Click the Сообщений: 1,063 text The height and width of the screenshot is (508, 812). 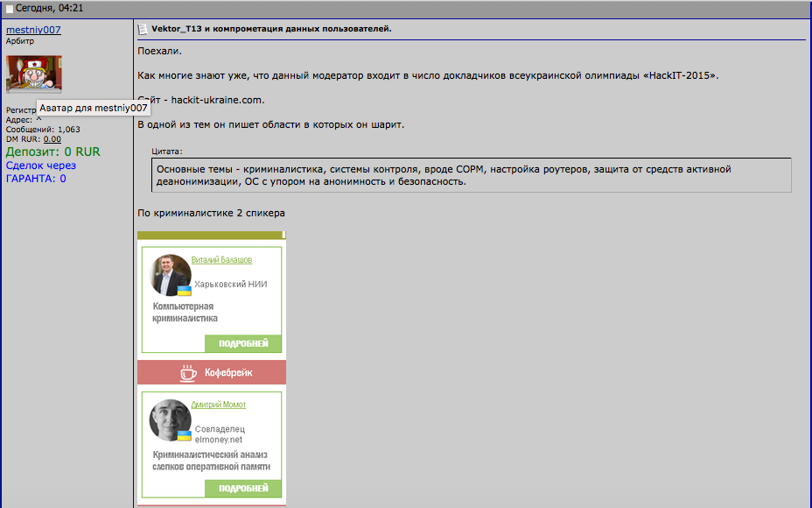43,130
